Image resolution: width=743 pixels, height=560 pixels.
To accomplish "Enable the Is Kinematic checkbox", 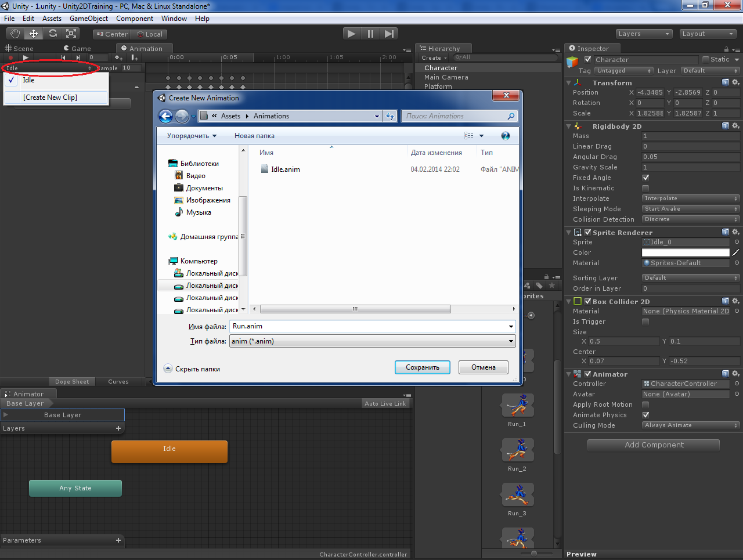I will (x=646, y=188).
